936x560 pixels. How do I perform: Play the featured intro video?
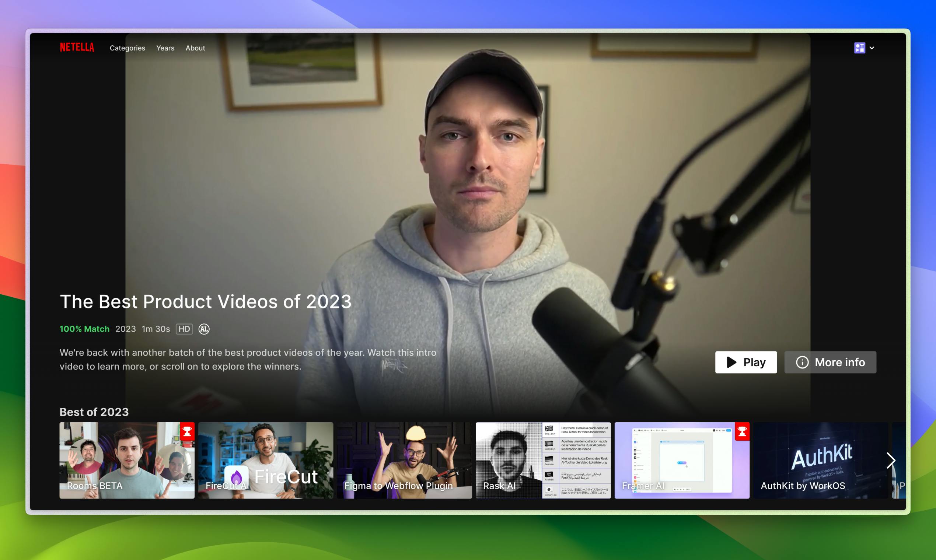tap(746, 362)
